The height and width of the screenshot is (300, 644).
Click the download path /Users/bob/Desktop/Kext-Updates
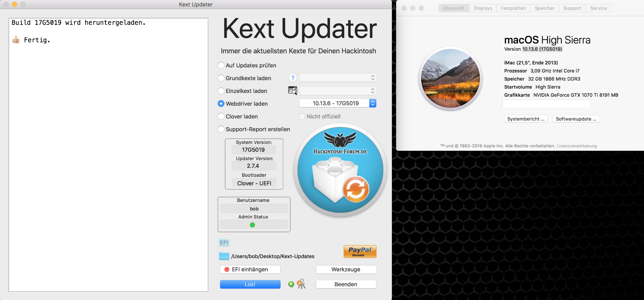[x=273, y=256]
